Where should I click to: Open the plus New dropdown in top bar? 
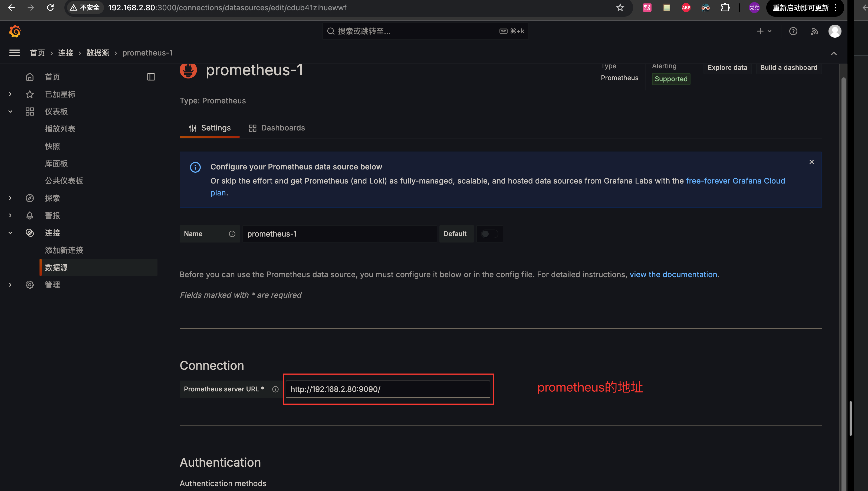point(764,31)
